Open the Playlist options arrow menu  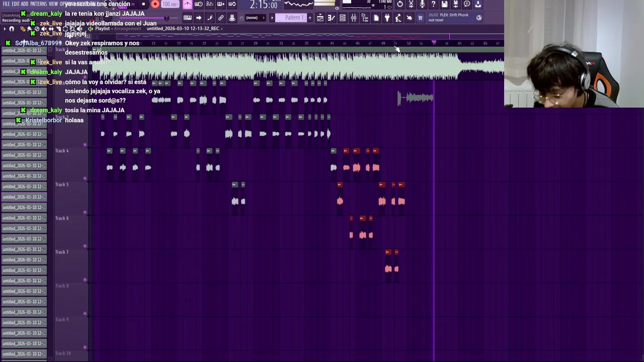[x=5, y=29]
